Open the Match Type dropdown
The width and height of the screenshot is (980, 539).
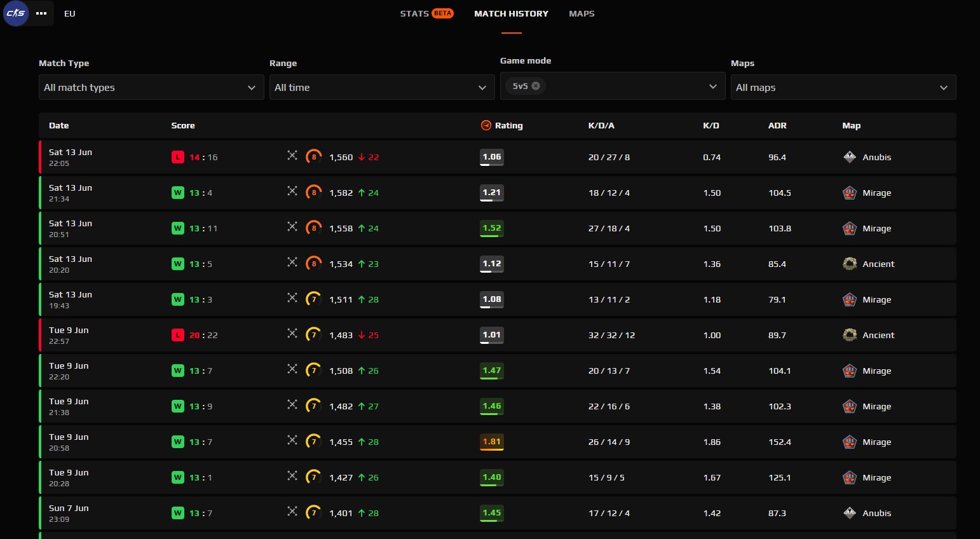151,87
